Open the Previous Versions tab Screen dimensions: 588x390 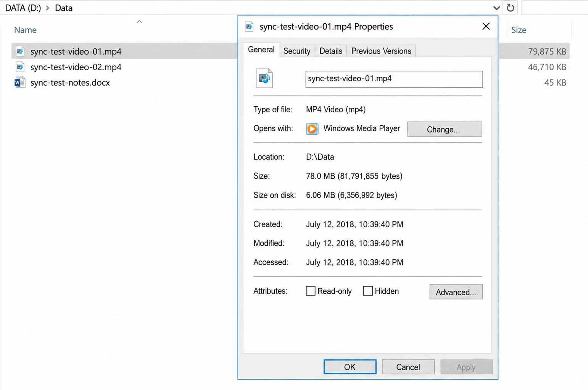(x=381, y=51)
